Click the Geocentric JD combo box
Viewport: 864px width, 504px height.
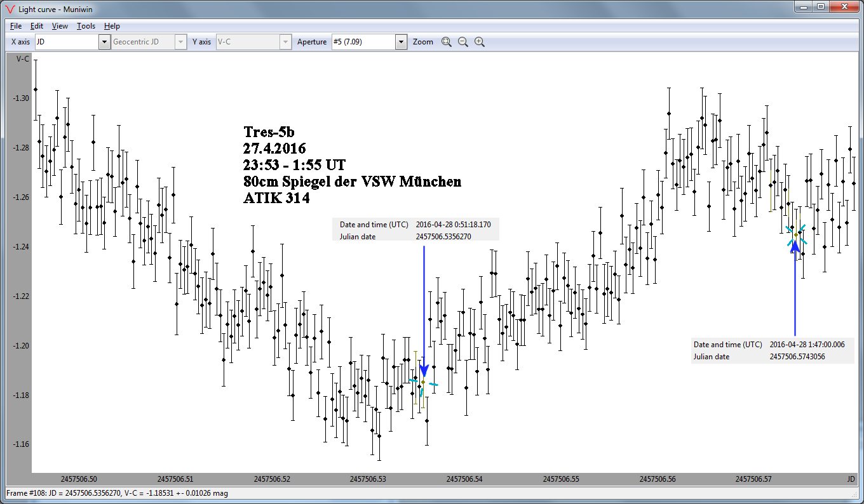click(x=149, y=42)
